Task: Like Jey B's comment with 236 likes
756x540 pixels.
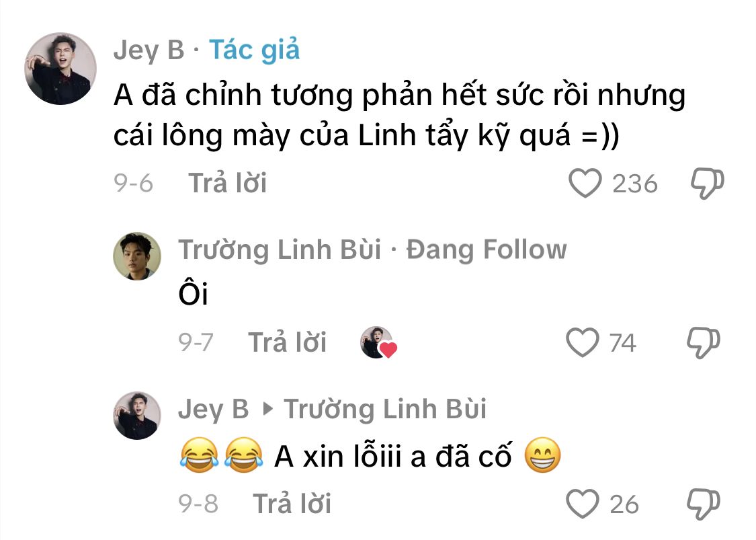Action: click(585, 184)
